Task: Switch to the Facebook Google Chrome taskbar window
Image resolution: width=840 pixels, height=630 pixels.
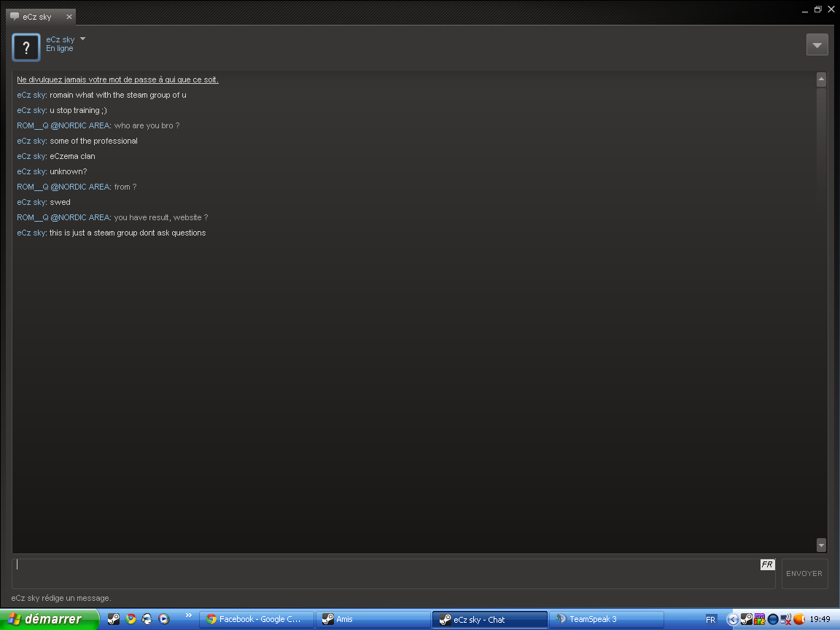Action: [256, 619]
